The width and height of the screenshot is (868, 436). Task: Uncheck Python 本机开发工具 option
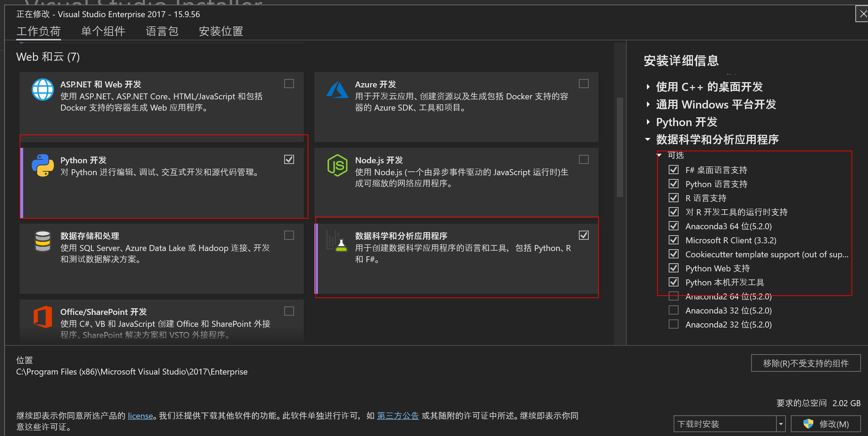click(x=674, y=282)
